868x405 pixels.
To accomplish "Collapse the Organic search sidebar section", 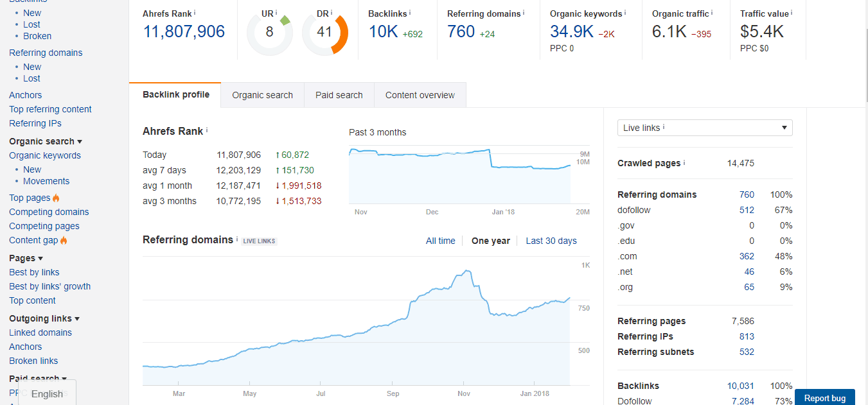I will pos(46,141).
